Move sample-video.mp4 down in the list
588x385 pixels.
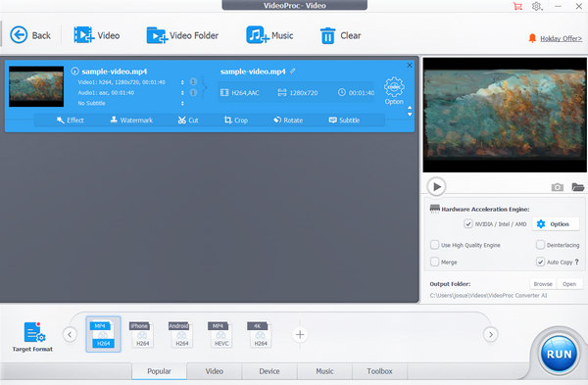tap(410, 114)
